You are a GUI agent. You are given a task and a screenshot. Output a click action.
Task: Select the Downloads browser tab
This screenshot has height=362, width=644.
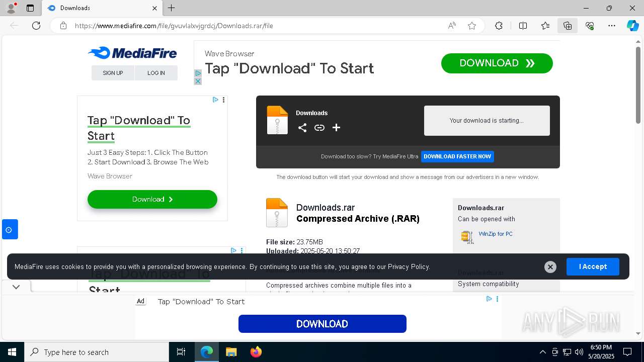(x=102, y=8)
